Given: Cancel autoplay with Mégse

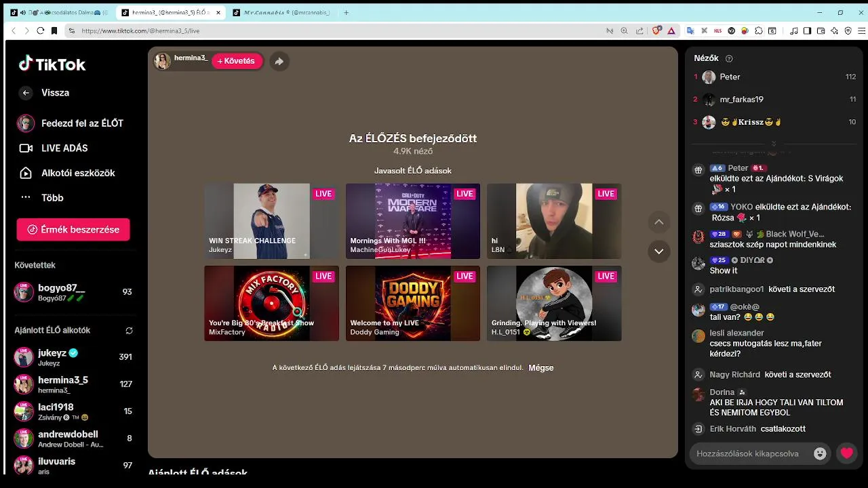Looking at the screenshot, I should [x=541, y=367].
